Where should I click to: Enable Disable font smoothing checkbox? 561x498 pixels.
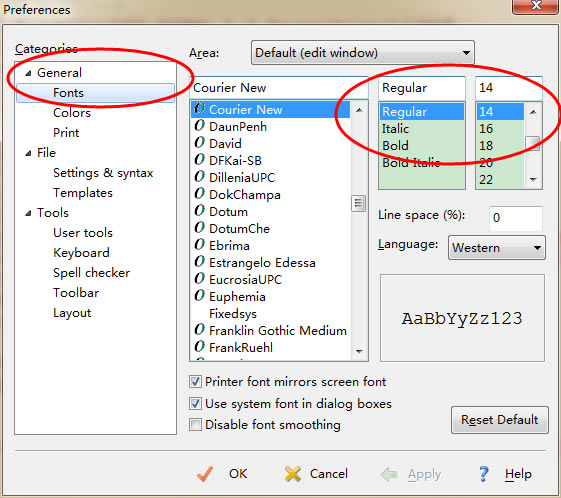tap(195, 425)
